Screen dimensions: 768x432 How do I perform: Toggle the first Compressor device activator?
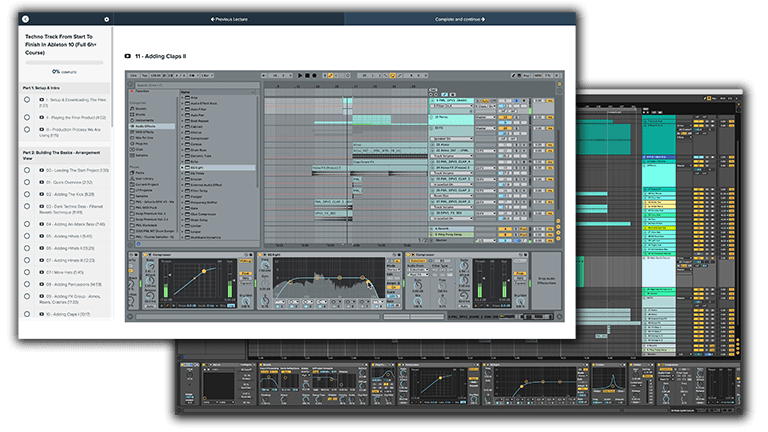(145, 255)
